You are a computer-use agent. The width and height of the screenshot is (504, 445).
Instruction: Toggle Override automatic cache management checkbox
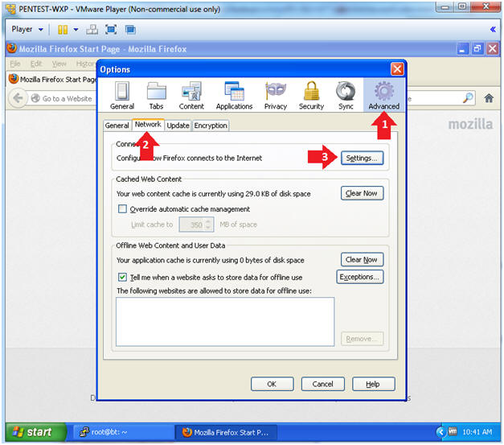coord(122,209)
